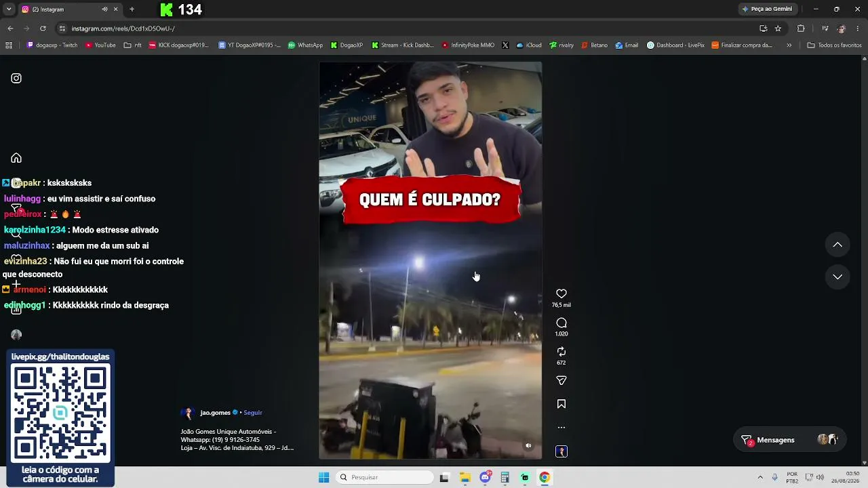The image size is (868, 488).
Task: Open the Betano bookmark
Action: [x=594, y=45]
